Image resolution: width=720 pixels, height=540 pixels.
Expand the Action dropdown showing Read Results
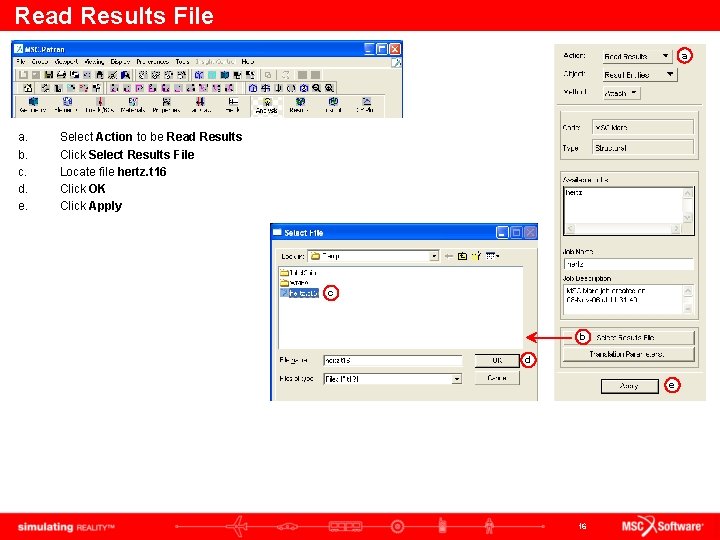[637, 56]
